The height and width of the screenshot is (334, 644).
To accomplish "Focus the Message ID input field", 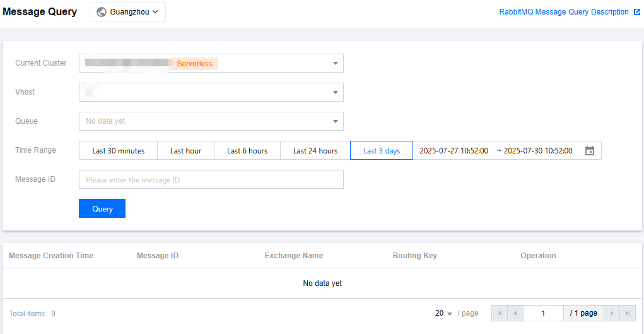I will (211, 179).
